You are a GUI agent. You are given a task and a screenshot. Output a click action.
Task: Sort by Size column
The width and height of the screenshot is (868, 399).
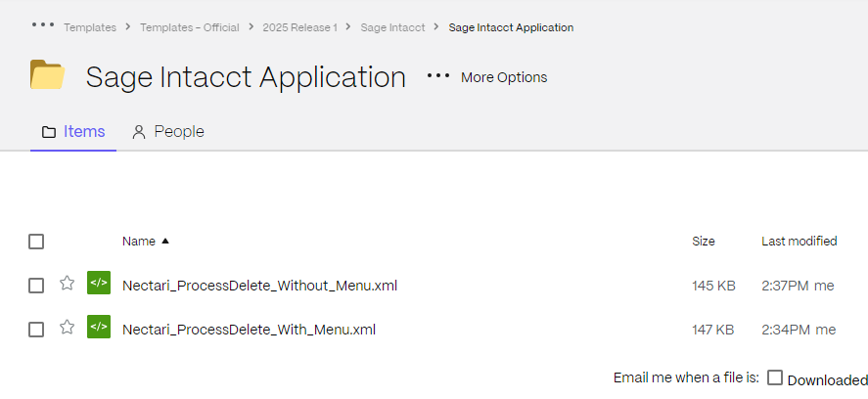(703, 242)
